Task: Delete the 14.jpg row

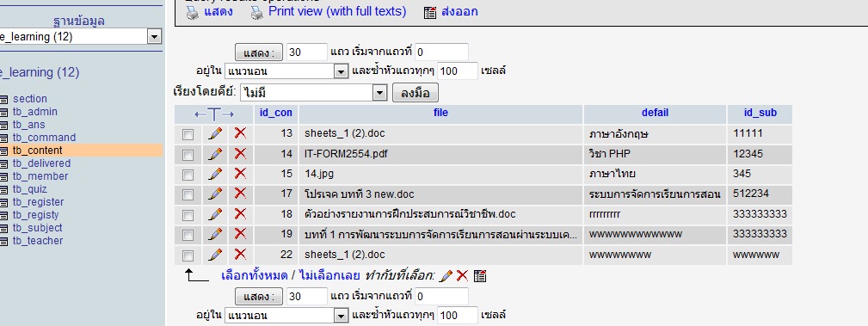Action: coord(240,173)
